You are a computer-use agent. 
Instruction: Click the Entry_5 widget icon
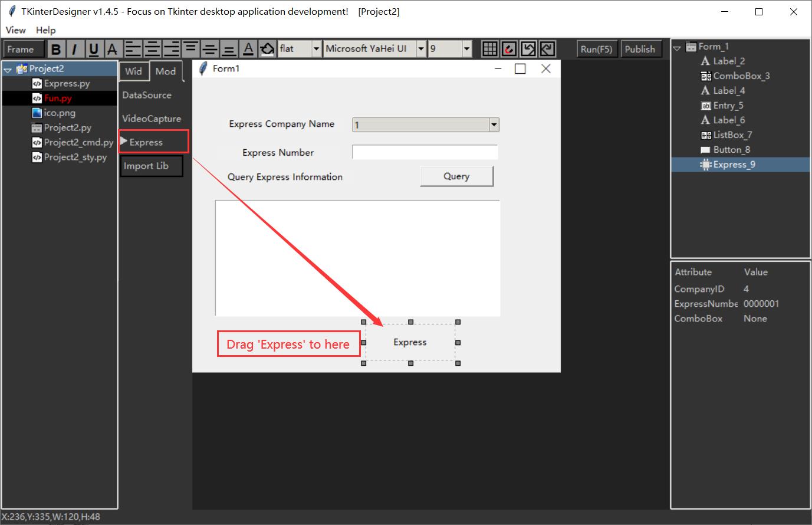click(x=706, y=106)
